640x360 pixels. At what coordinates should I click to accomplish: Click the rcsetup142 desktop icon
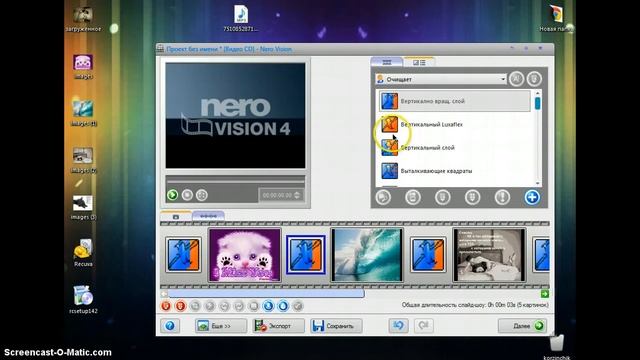tap(83, 300)
